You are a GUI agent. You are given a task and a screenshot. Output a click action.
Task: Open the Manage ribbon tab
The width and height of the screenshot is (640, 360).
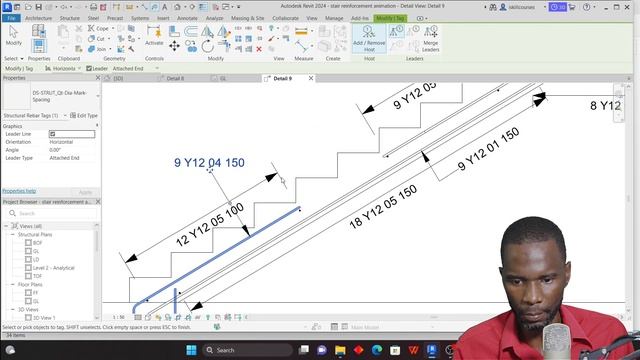click(x=334, y=18)
